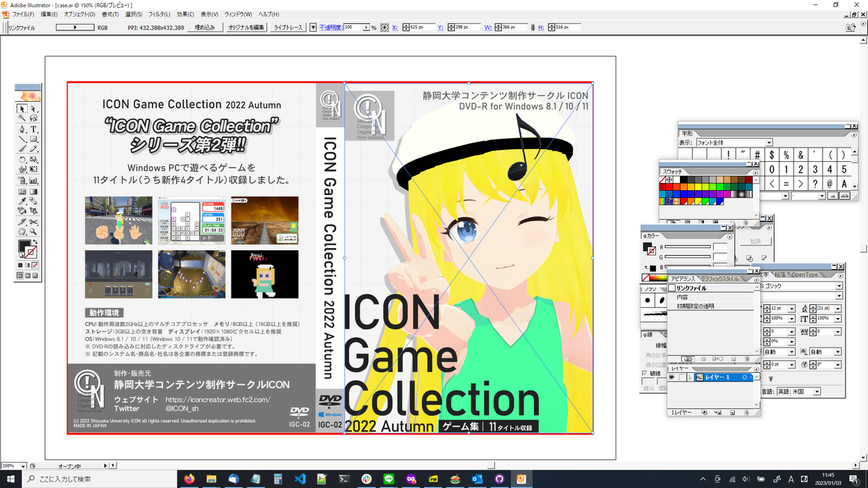Select the Free Transform tool
The width and height of the screenshot is (868, 488).
[33, 170]
